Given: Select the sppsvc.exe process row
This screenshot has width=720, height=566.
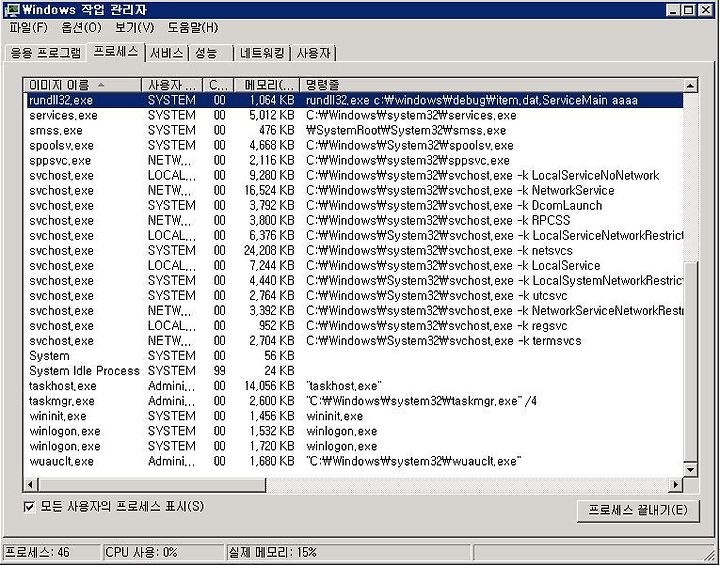Looking at the screenshot, I should [354, 161].
